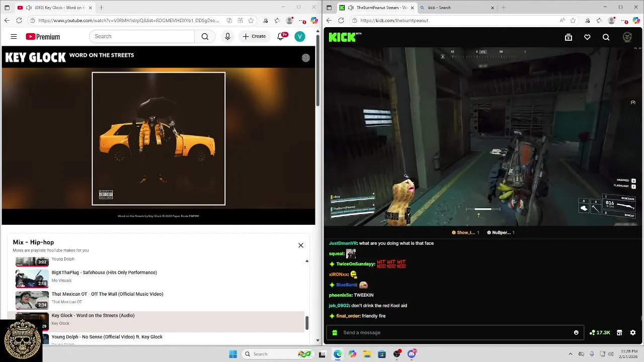Switch to the kick - Search tab
Image resolution: width=644 pixels, height=362 pixels.
457,8
